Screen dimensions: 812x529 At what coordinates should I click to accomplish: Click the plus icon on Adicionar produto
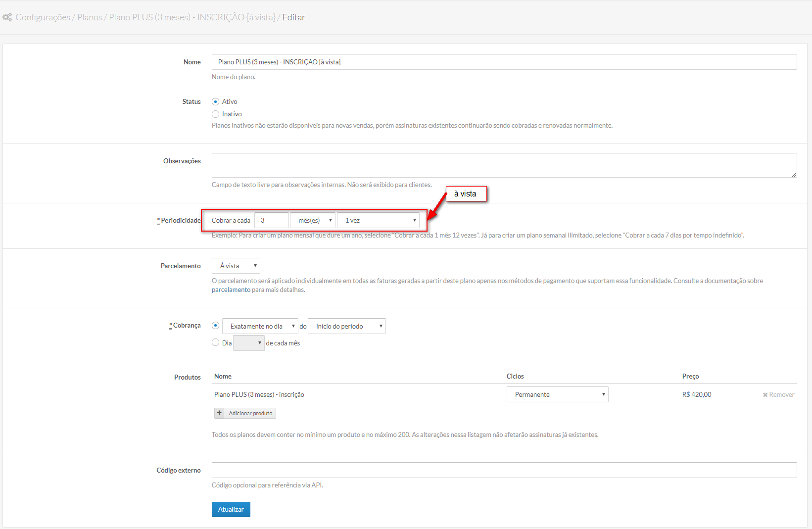[219, 413]
